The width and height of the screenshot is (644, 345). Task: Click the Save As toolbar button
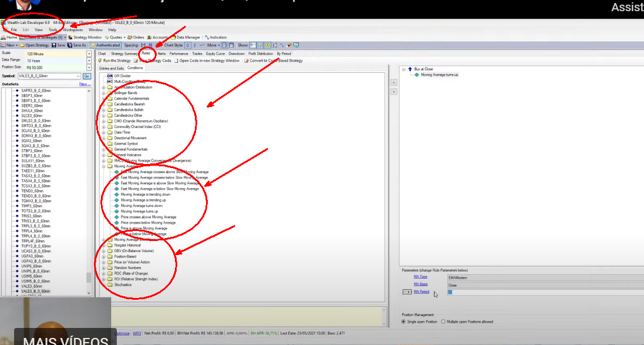pos(77,45)
